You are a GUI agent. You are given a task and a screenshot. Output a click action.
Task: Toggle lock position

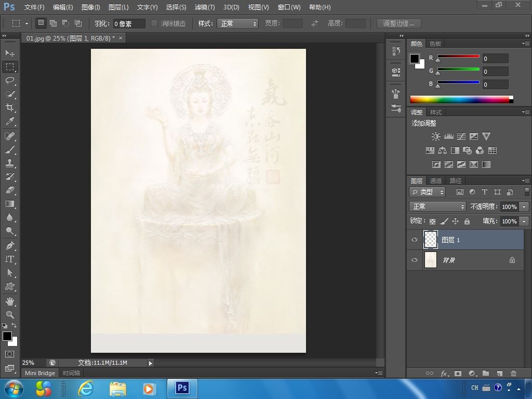[x=455, y=221]
